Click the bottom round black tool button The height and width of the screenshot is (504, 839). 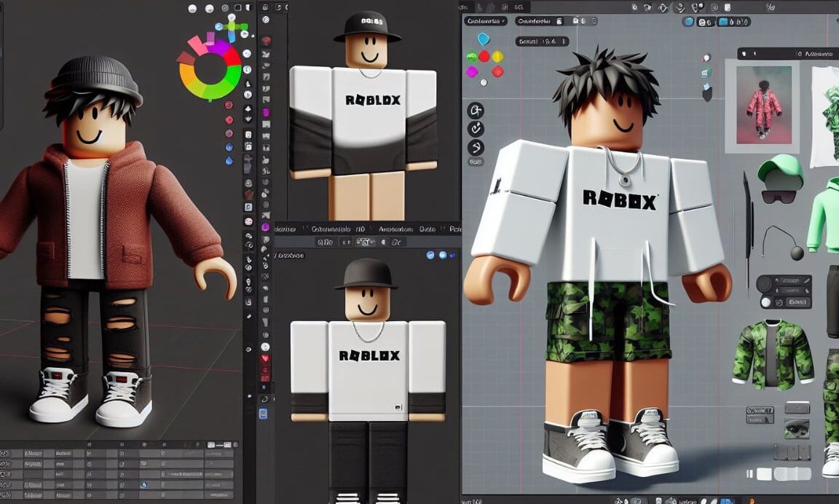click(x=475, y=147)
